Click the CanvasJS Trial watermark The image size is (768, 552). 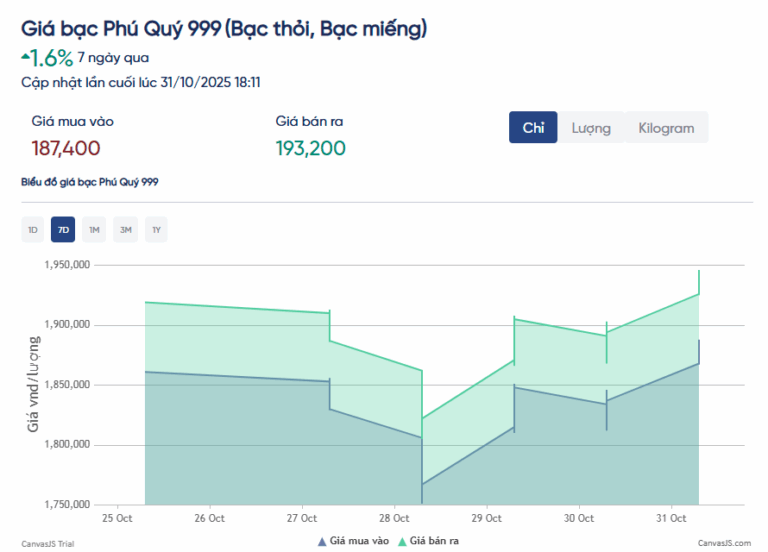click(47, 543)
